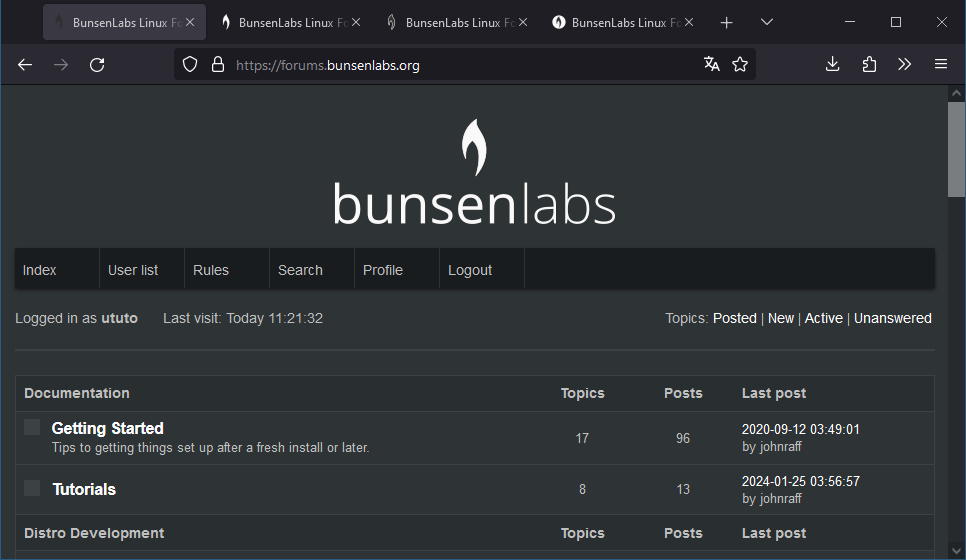Translate this page using the translate icon

[712, 64]
